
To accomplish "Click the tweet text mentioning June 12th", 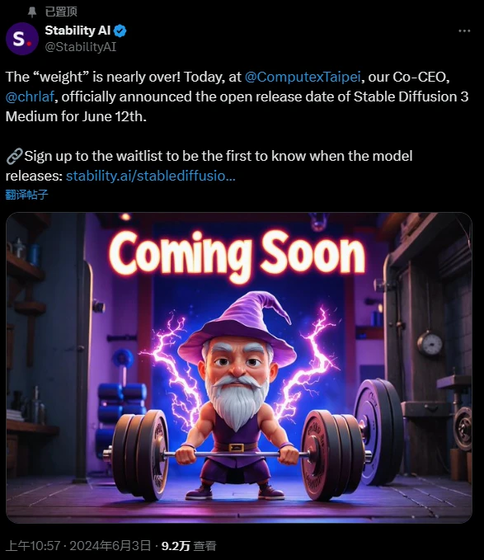I will [x=236, y=97].
